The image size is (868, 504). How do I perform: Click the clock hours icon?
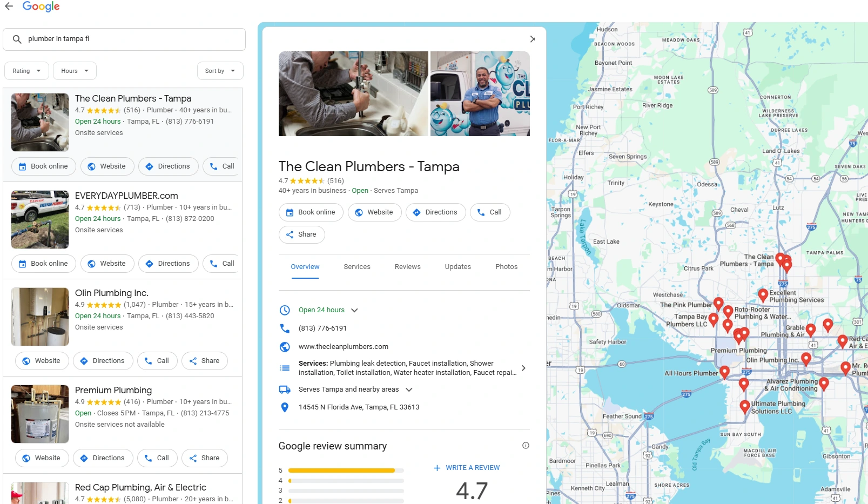coord(285,310)
